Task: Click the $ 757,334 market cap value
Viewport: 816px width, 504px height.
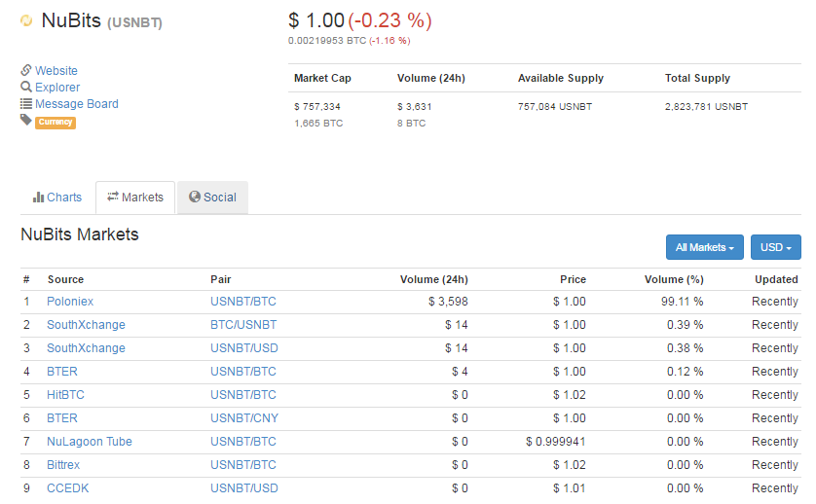Action: pos(317,107)
